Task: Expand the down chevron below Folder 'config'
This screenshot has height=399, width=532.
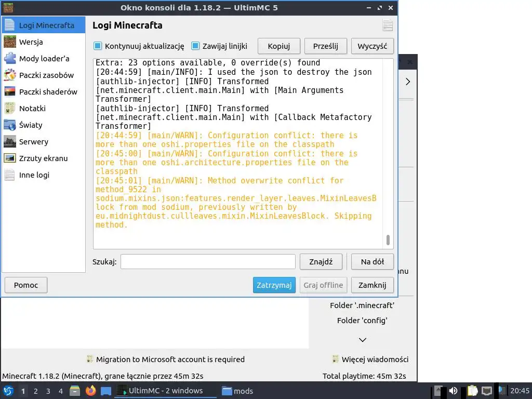Action: point(362,340)
